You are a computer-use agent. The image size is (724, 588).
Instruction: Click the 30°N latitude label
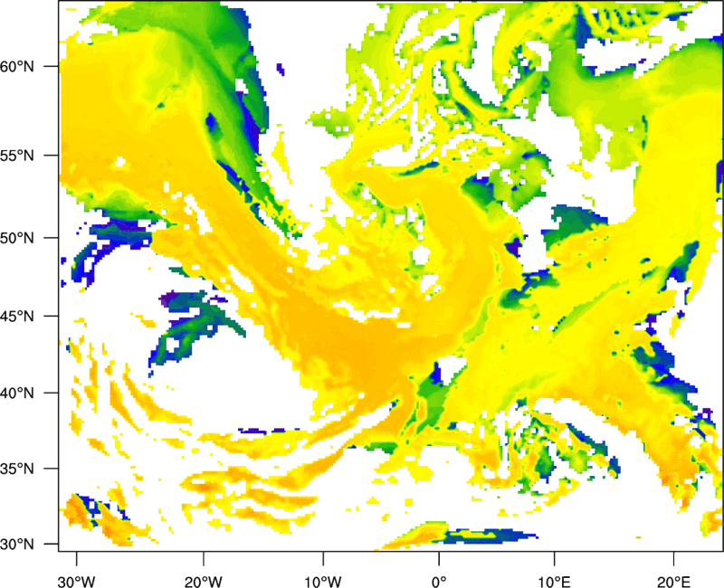pos(17,545)
